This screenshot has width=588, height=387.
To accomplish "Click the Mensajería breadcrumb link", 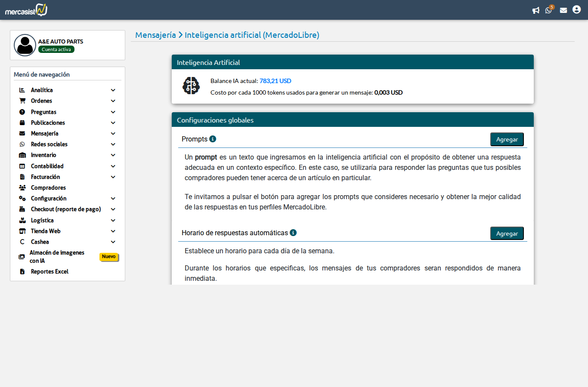I will [x=155, y=35].
